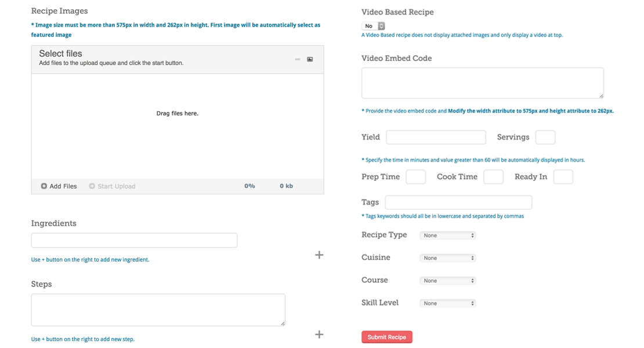Switch uploader to list view icon

click(x=298, y=60)
